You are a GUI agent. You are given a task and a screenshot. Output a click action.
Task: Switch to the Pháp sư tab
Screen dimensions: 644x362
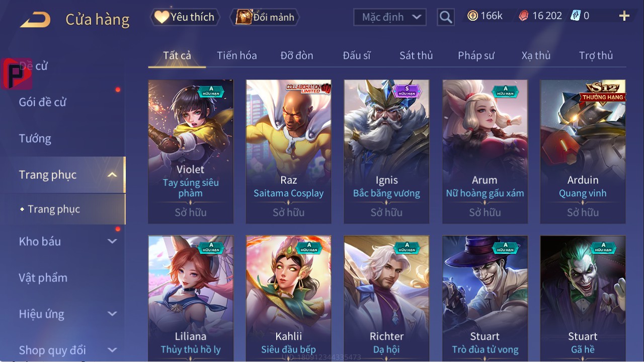476,55
